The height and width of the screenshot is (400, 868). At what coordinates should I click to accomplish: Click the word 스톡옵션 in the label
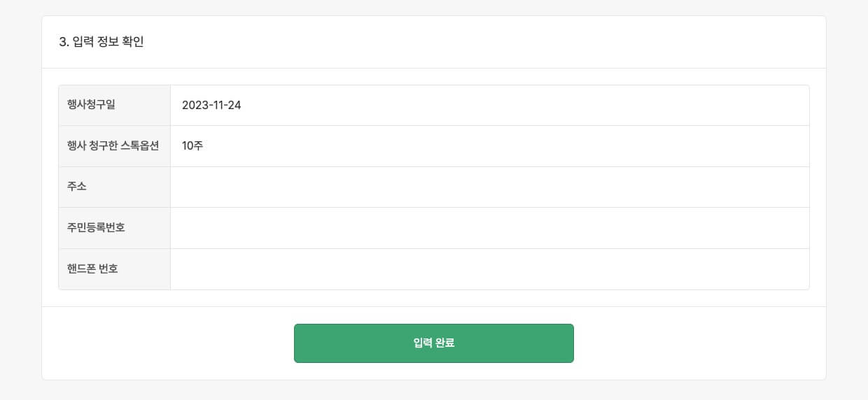click(x=140, y=145)
